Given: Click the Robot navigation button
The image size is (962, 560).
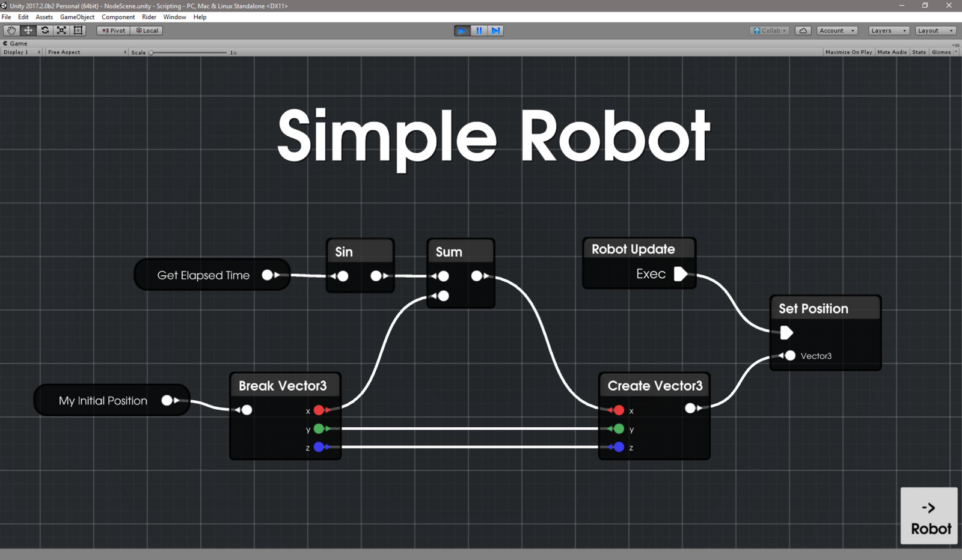Looking at the screenshot, I should coord(929,516).
